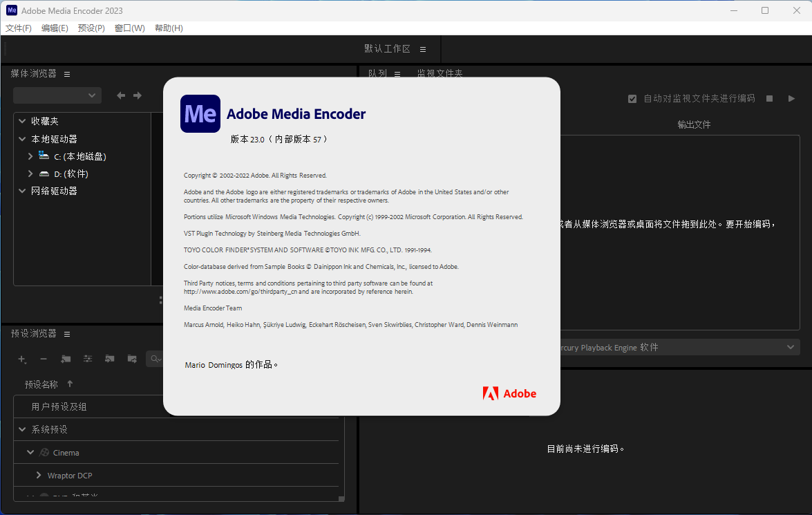812x515 pixels.
Task: Open the Mercury Playback Engine renderer dropdown
Action: click(x=680, y=347)
